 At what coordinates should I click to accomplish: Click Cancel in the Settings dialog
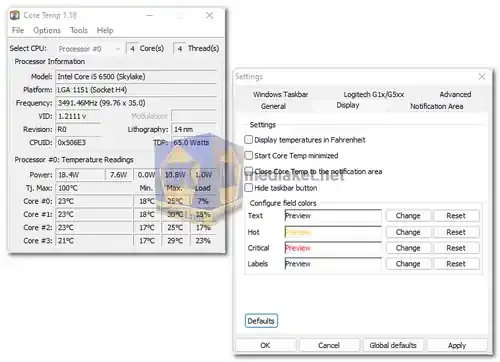click(x=329, y=345)
